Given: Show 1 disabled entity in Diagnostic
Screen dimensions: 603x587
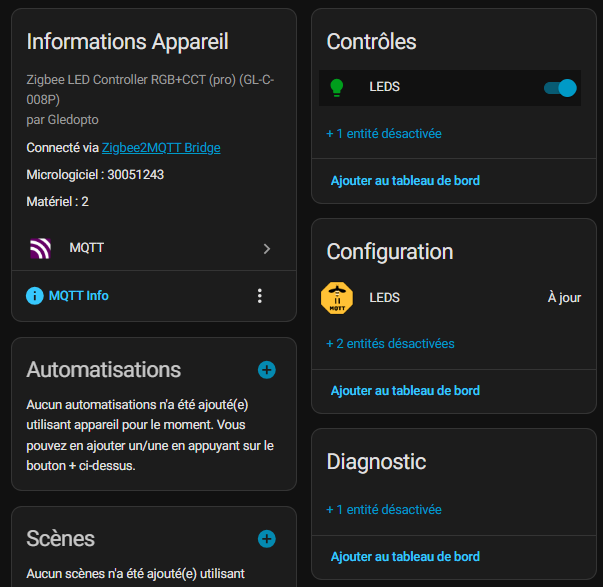Looking at the screenshot, I should (384, 509).
